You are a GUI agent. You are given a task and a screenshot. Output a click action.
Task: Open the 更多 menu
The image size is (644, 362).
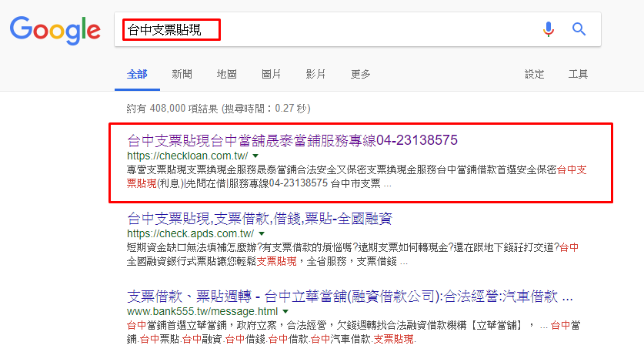(360, 74)
